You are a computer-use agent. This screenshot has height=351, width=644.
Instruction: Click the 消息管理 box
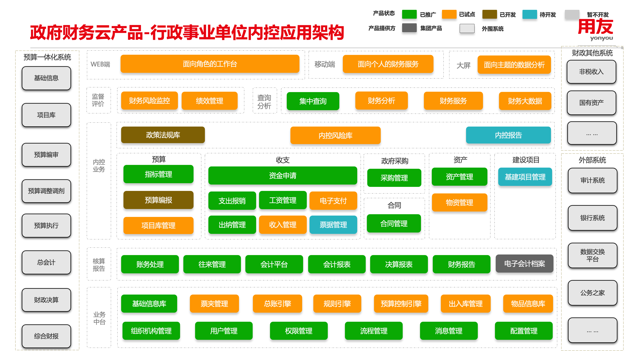tap(449, 331)
